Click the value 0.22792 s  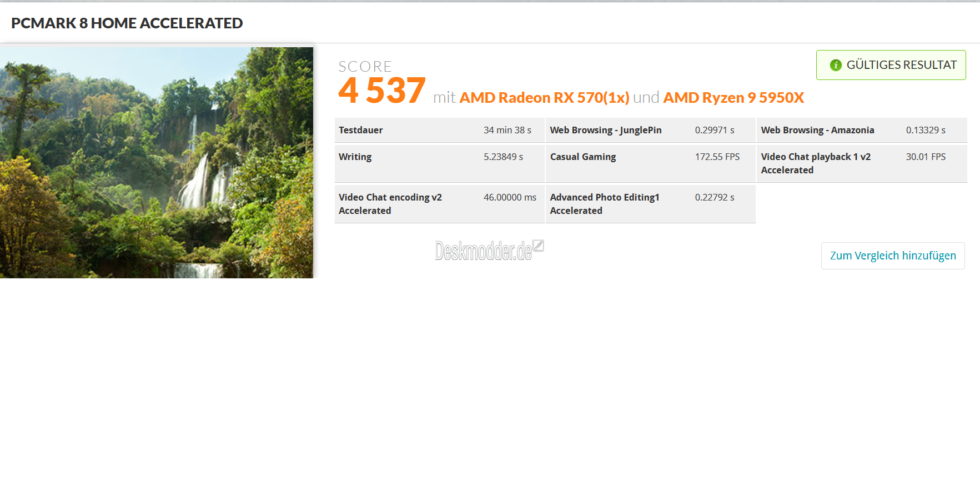click(715, 197)
